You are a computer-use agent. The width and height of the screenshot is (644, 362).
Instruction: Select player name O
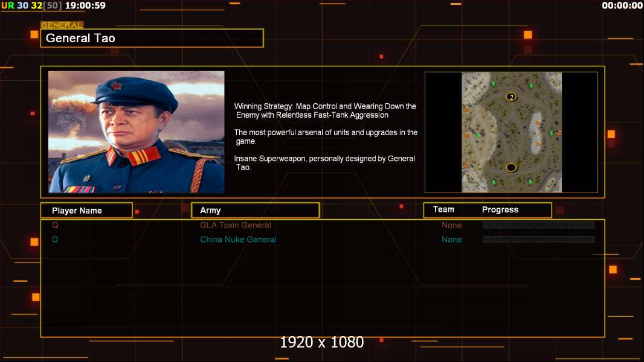click(55, 240)
